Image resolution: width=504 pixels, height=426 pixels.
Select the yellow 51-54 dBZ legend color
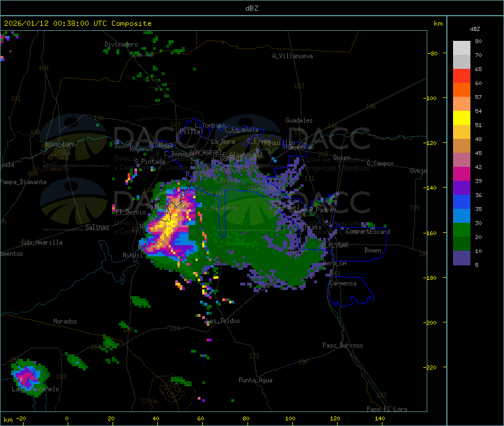click(461, 118)
